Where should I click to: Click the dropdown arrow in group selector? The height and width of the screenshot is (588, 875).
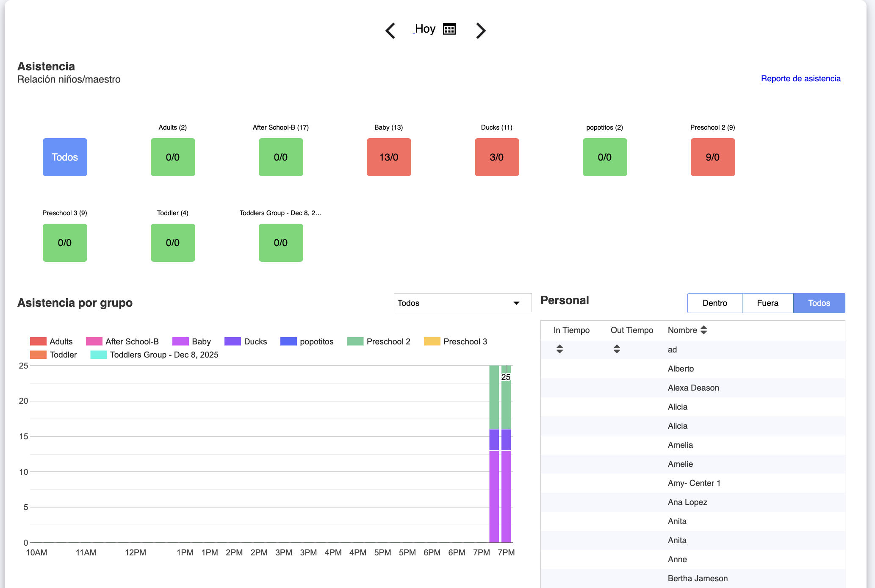click(x=516, y=303)
